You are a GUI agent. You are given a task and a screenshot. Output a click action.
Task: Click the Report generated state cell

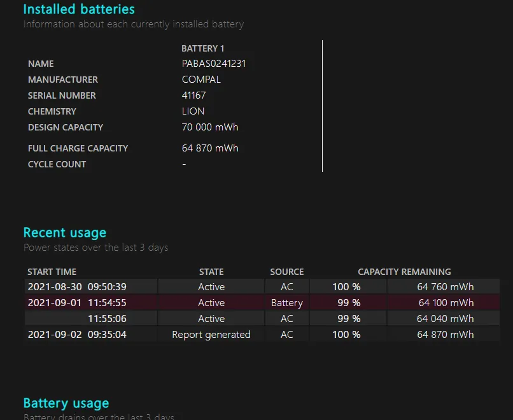tap(211, 335)
